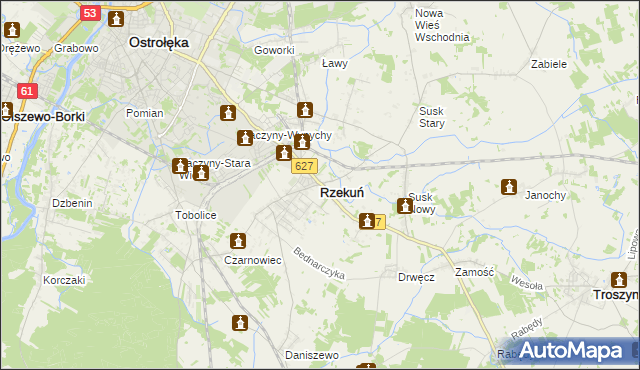Click the Bednarczyka street label
This screenshot has height=370, width=640.
coord(319,264)
